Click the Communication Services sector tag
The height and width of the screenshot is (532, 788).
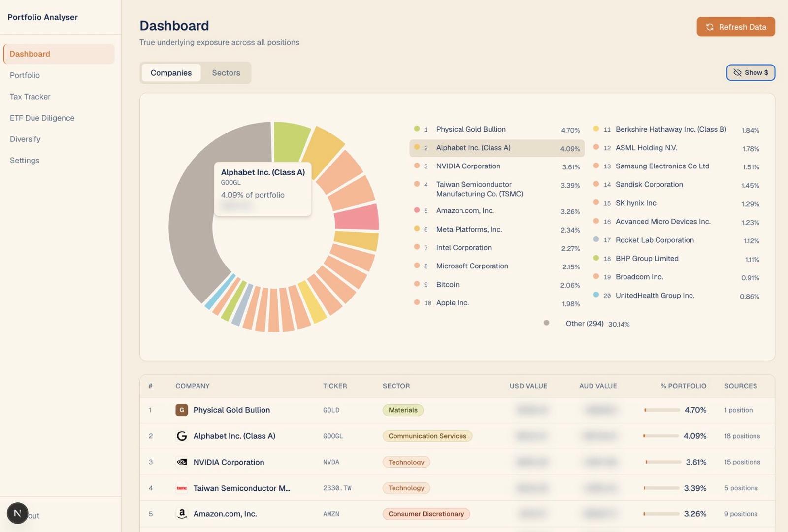click(427, 436)
